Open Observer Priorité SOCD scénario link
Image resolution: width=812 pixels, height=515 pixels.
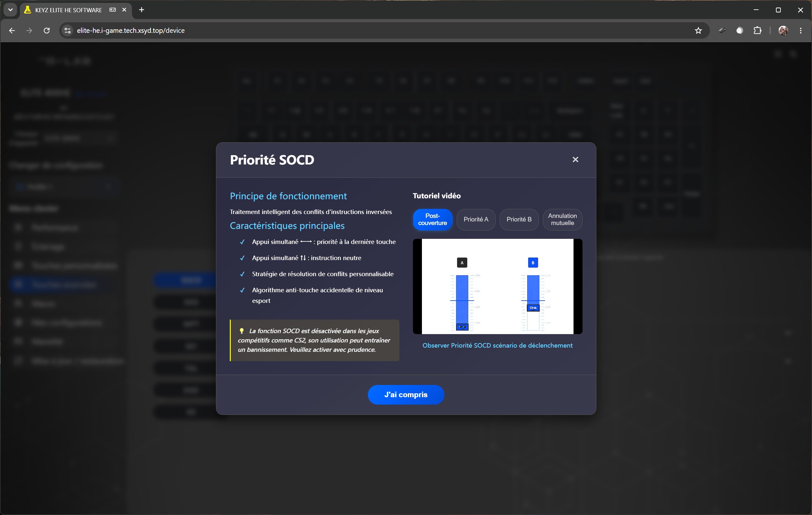[497, 345]
